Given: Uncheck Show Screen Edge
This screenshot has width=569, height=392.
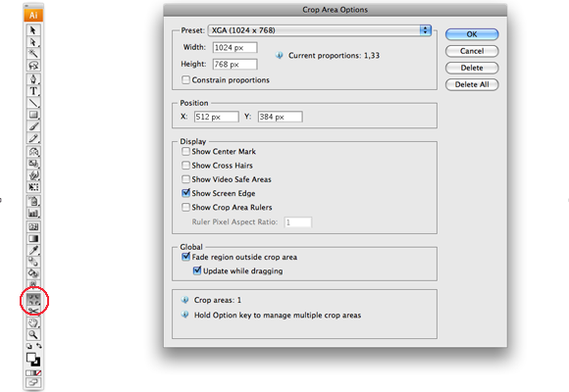Looking at the screenshot, I should (x=185, y=193).
